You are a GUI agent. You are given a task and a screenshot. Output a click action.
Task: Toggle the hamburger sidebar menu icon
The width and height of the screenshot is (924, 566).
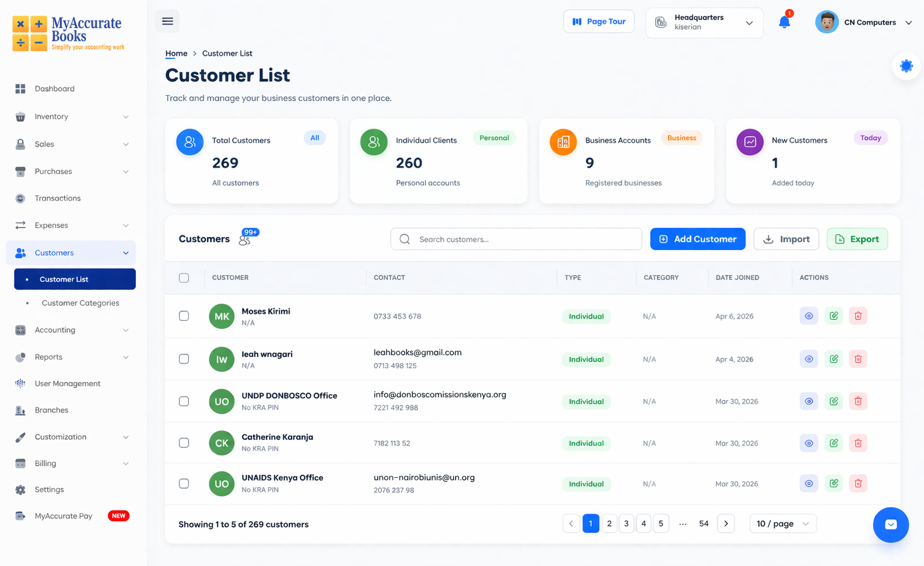pyautogui.click(x=167, y=21)
